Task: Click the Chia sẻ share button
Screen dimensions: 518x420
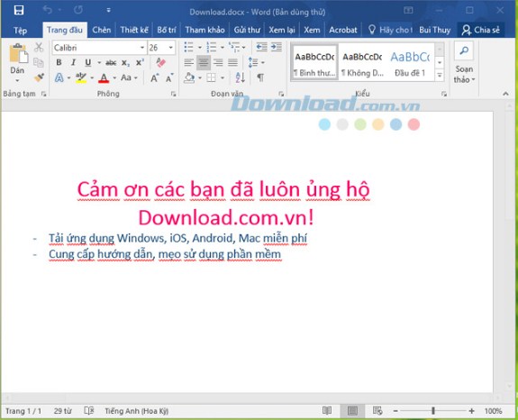Action: (481, 30)
